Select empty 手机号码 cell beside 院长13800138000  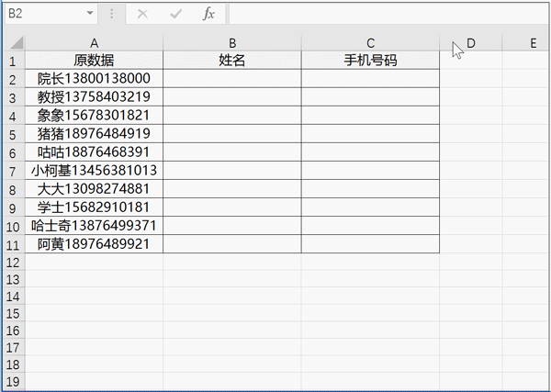(370, 79)
